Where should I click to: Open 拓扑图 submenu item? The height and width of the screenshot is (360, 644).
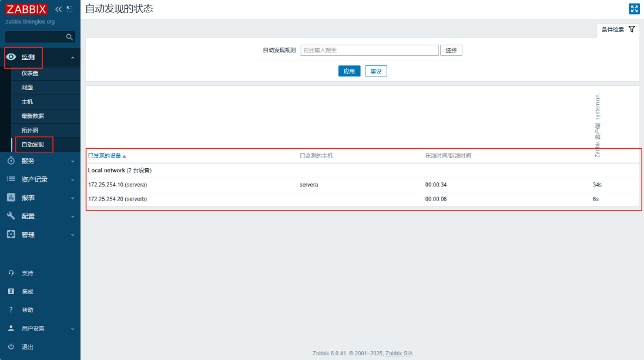(x=30, y=130)
